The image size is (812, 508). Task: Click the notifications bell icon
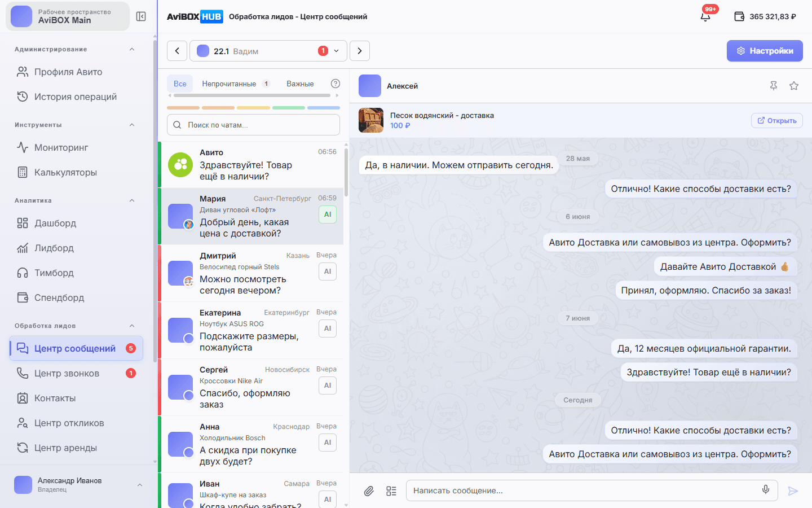[705, 16]
